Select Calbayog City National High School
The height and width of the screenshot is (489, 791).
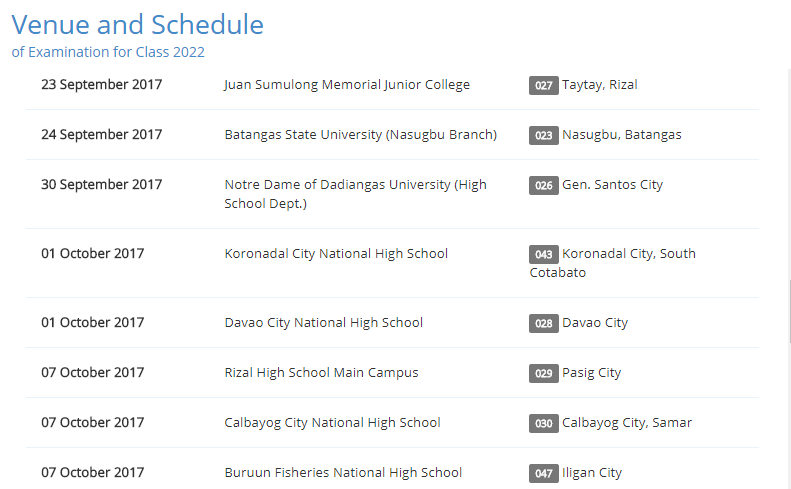point(332,423)
